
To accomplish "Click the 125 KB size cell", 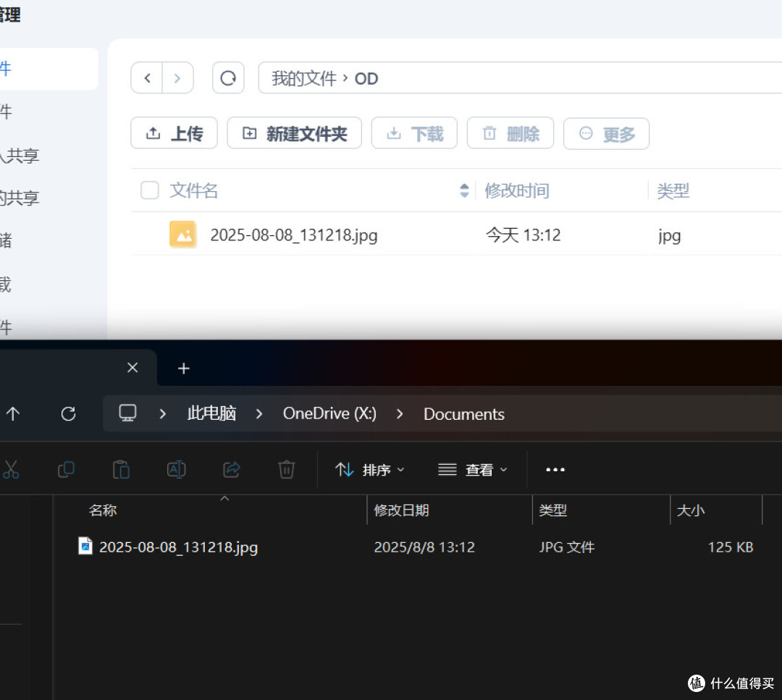I will coord(730,547).
